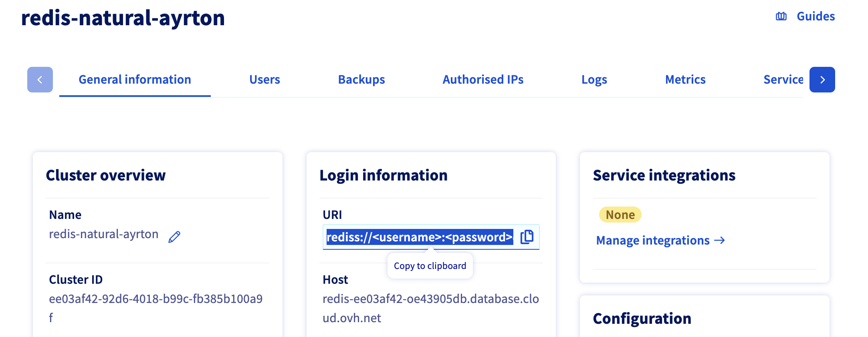Copy the URI with clipboard icon
The height and width of the screenshot is (337, 868).
pos(527,237)
